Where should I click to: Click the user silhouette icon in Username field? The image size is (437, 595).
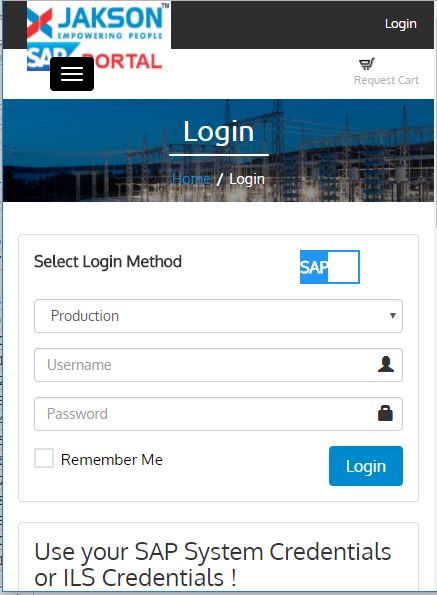coord(386,364)
